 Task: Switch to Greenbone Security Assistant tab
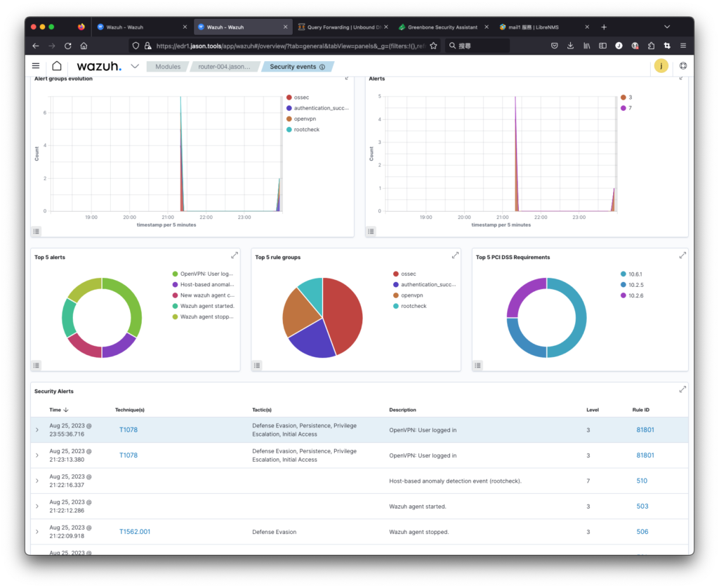click(x=442, y=27)
